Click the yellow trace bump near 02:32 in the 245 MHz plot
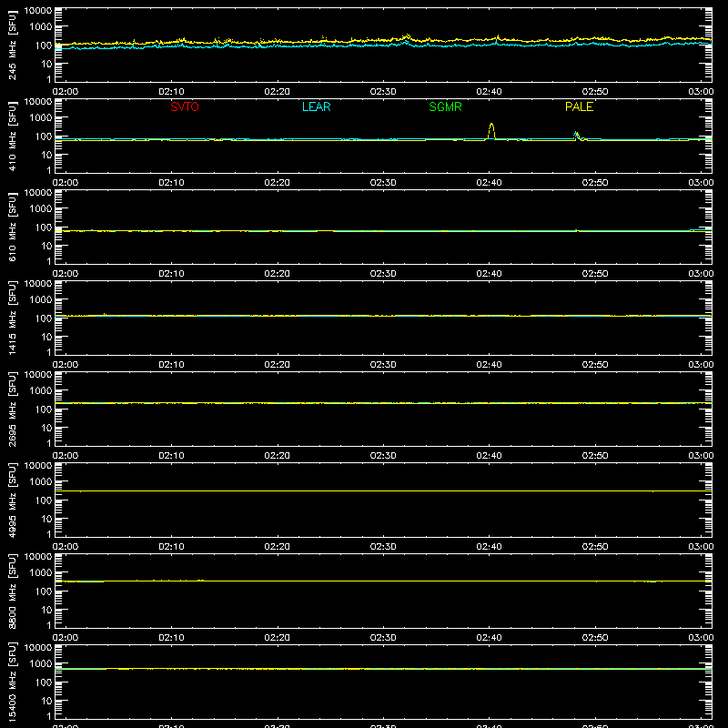The width and height of the screenshot is (728, 728). point(407,36)
